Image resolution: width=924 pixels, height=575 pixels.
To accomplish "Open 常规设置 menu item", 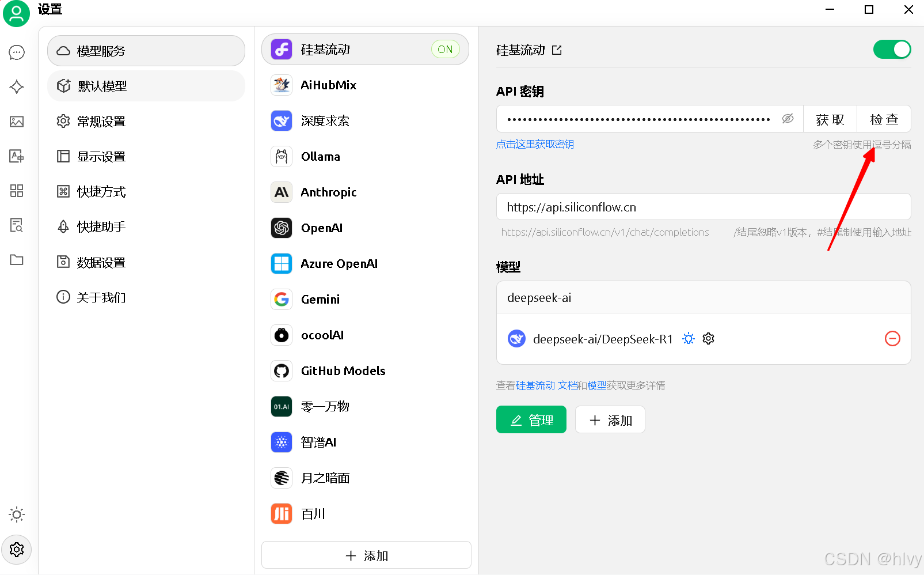I will tap(146, 122).
